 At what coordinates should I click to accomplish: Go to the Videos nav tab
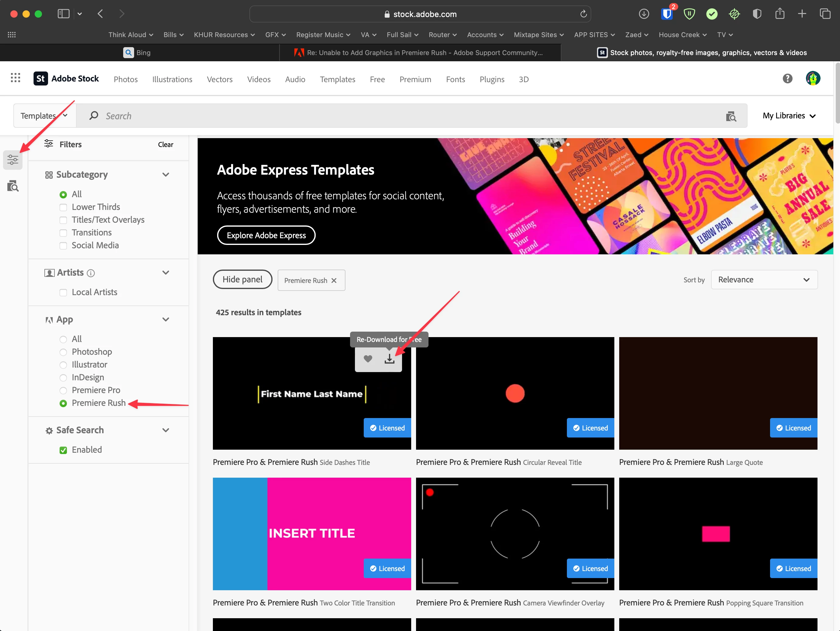click(259, 79)
